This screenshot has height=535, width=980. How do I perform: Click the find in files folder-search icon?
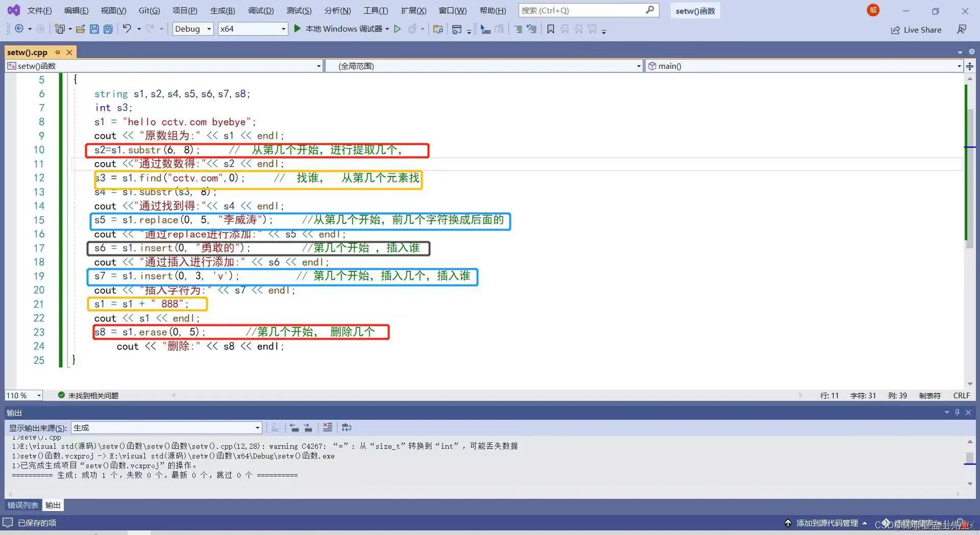(x=438, y=29)
